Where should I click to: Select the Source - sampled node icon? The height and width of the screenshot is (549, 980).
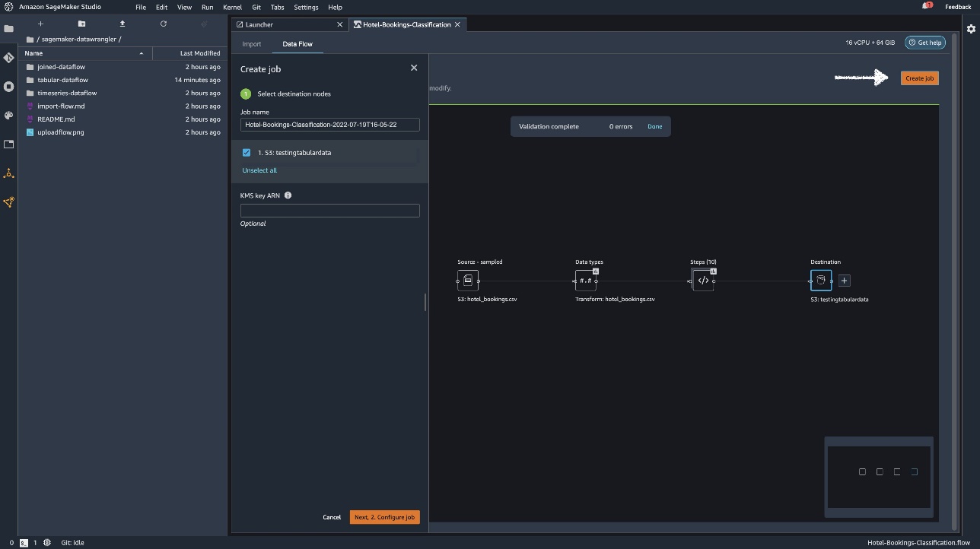pos(468,281)
